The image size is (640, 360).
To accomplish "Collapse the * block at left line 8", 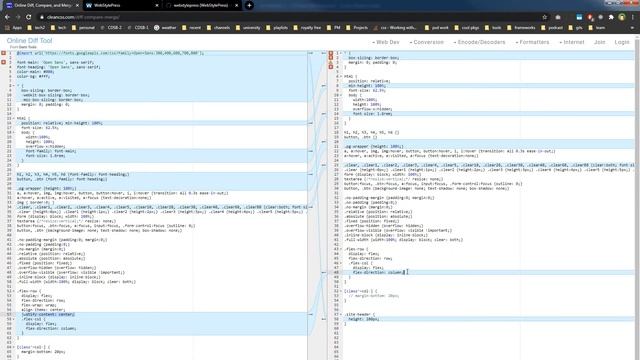I will click(14, 86).
